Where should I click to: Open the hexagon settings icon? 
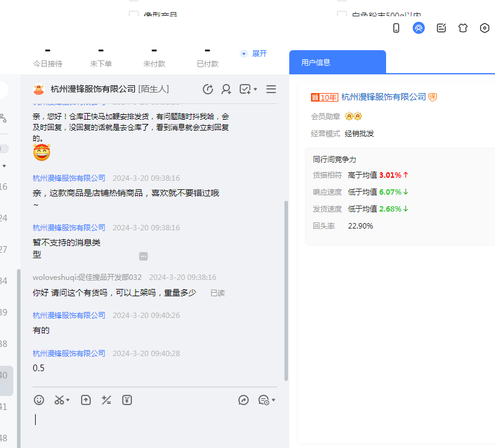click(x=485, y=28)
